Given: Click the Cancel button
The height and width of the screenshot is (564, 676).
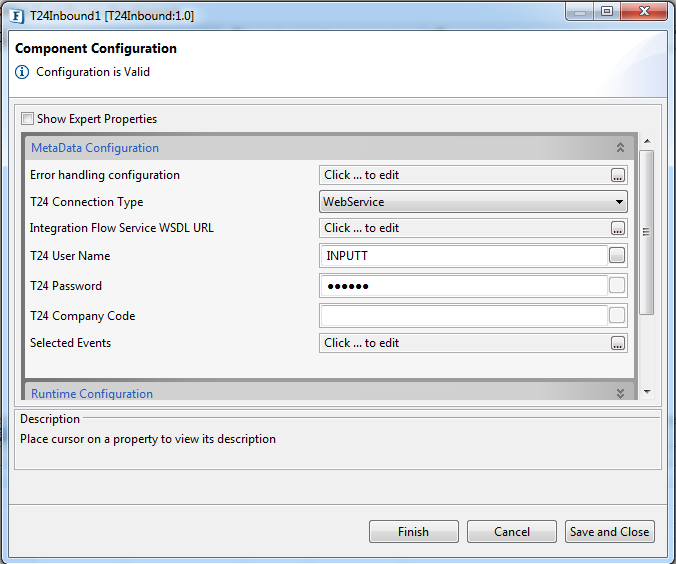Looking at the screenshot, I should 512,532.
